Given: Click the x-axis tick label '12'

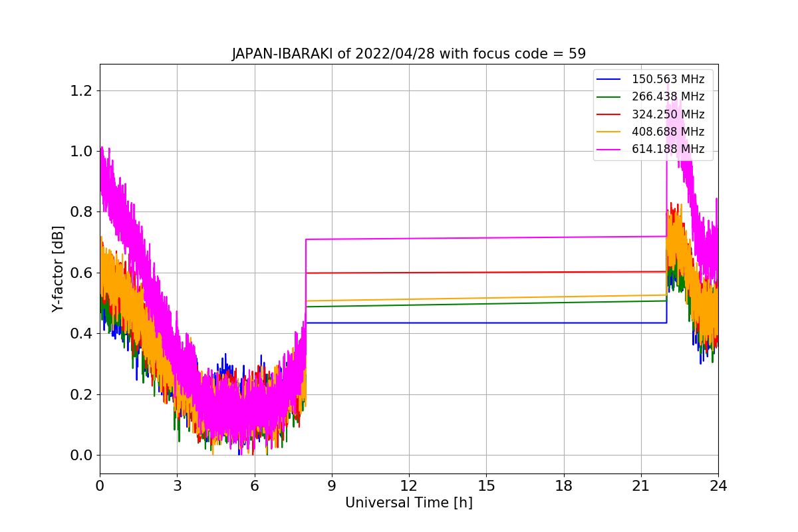Looking at the screenshot, I should click(x=409, y=486).
